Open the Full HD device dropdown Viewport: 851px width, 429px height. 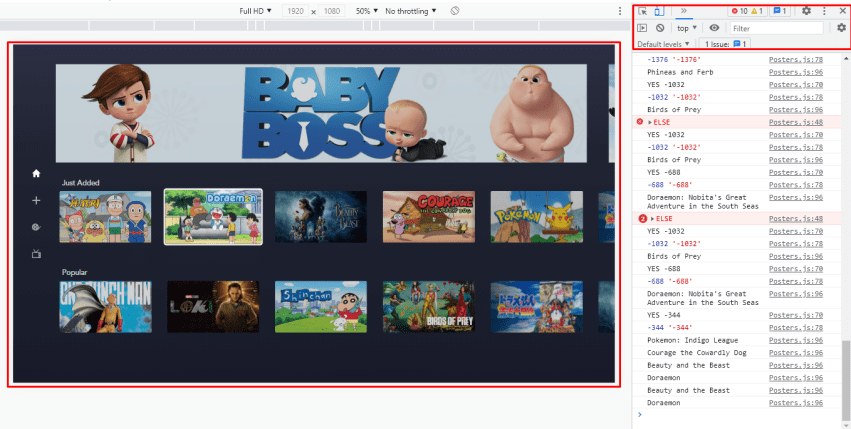click(x=255, y=11)
